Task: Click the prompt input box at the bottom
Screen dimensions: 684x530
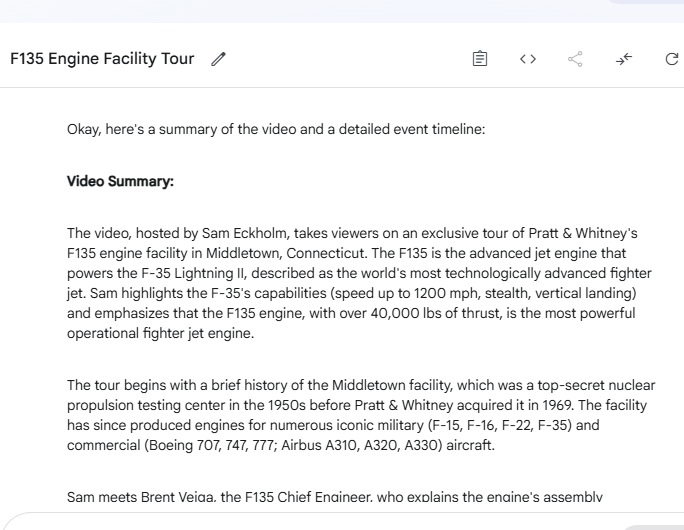Action: pyautogui.click(x=342, y=522)
